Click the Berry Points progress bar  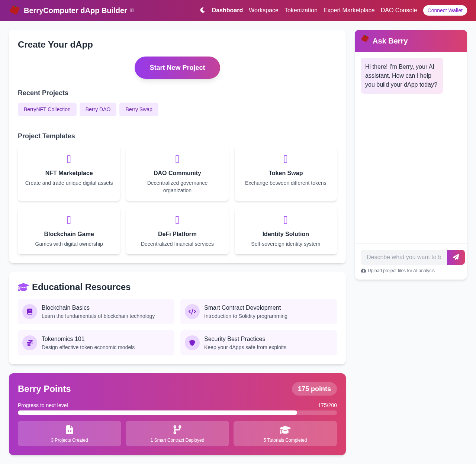tap(177, 413)
